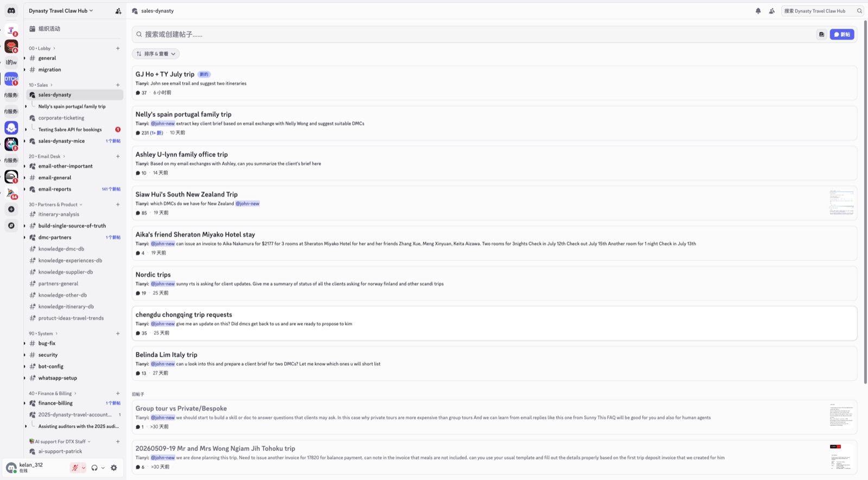Viewport: 868px width, 480px height.
Task: Open the 组织活动 events calendar
Action: pos(74,29)
